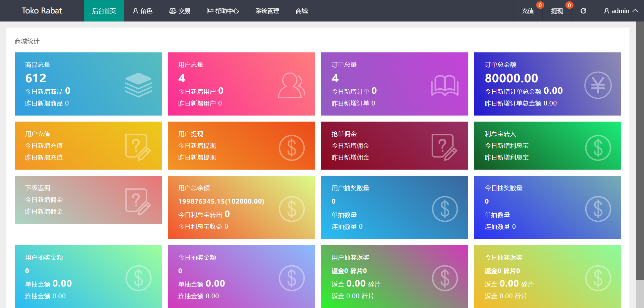The height and width of the screenshot is (308, 644).
Task: Expand the admin account dropdown
Action: coord(621,11)
